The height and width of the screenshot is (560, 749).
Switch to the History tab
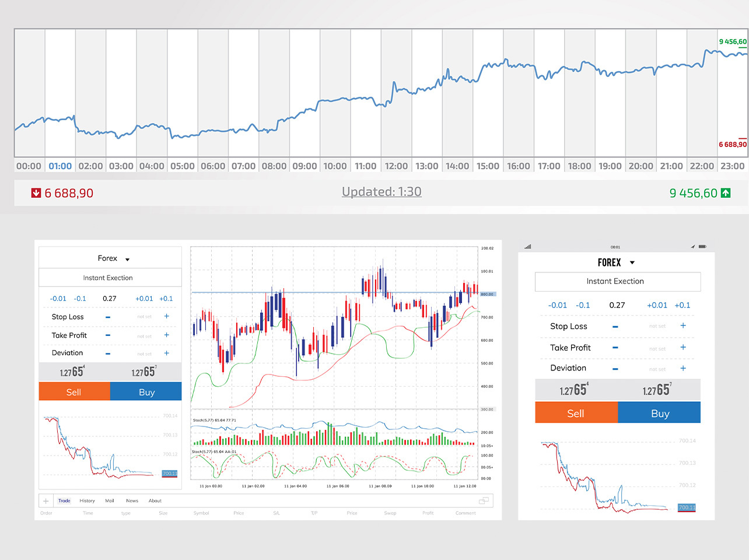pos(87,501)
